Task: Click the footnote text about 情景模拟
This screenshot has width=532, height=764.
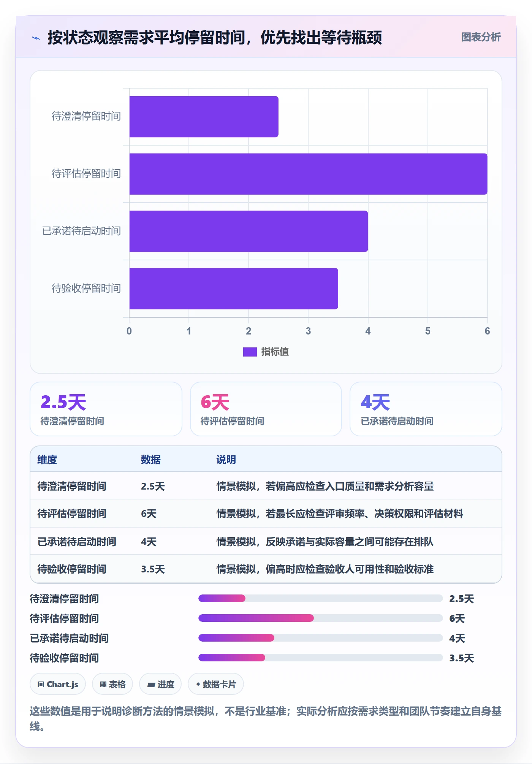Action: click(266, 718)
